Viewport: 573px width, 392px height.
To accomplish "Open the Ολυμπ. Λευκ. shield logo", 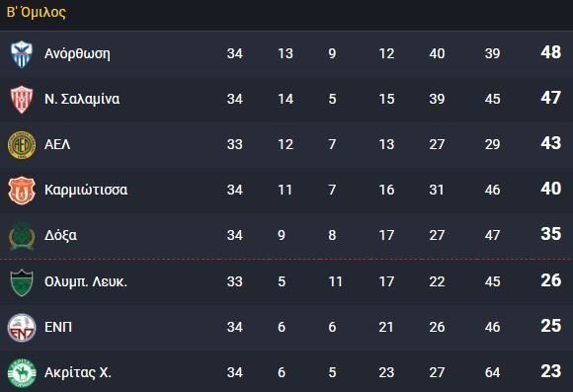I will tap(22, 282).
